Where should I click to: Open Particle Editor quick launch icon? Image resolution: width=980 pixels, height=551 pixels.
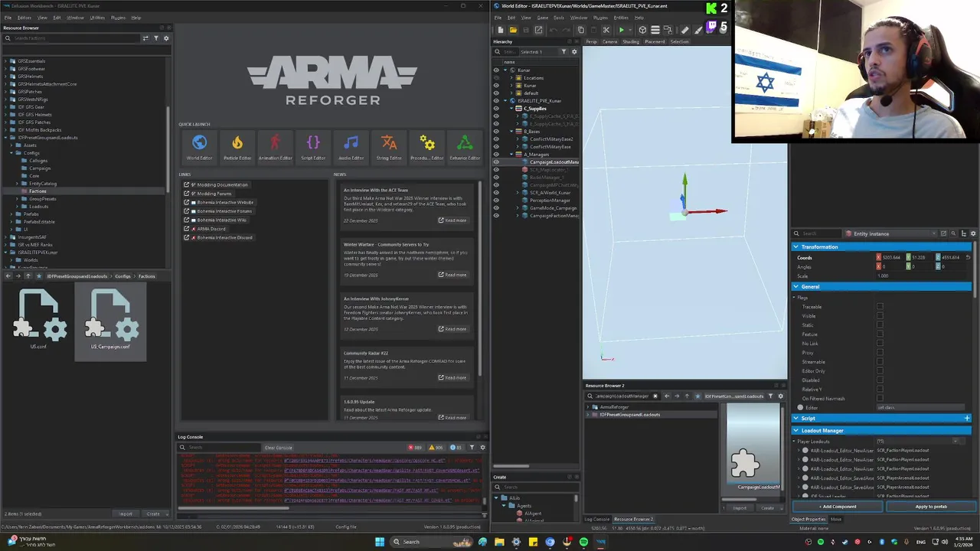(x=237, y=147)
